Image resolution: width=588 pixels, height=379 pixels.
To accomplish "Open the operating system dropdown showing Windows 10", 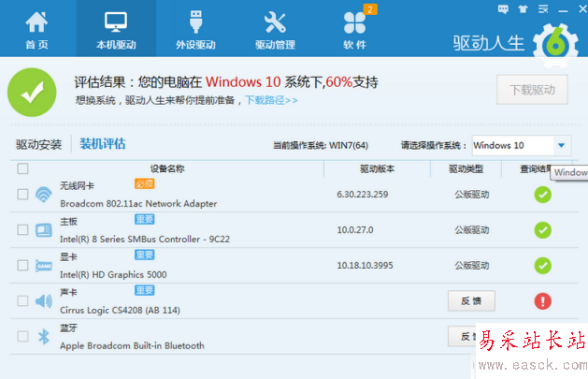I will (x=522, y=146).
